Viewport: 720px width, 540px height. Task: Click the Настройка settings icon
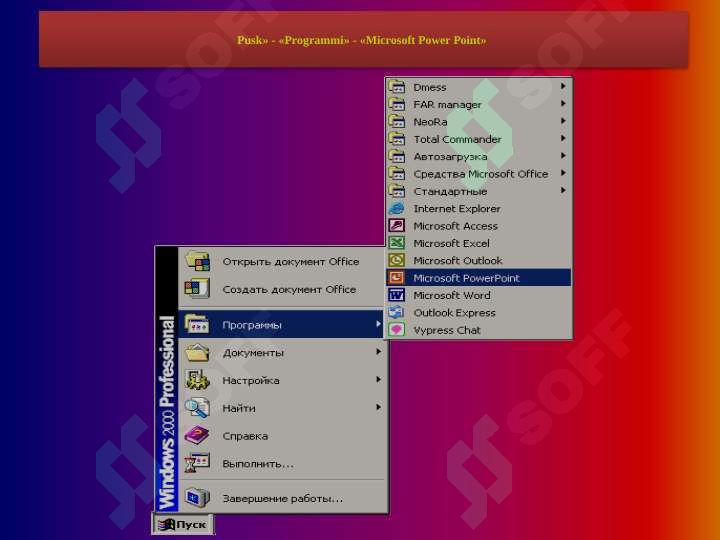197,380
